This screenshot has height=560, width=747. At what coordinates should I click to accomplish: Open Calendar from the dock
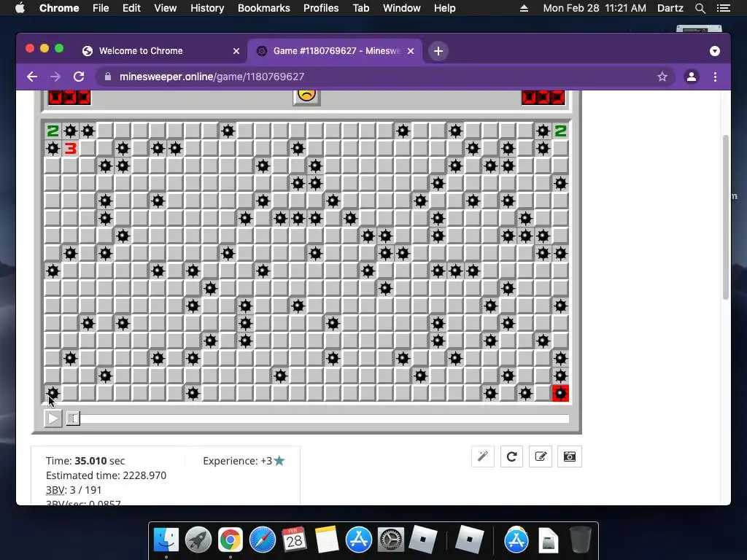tap(294, 540)
